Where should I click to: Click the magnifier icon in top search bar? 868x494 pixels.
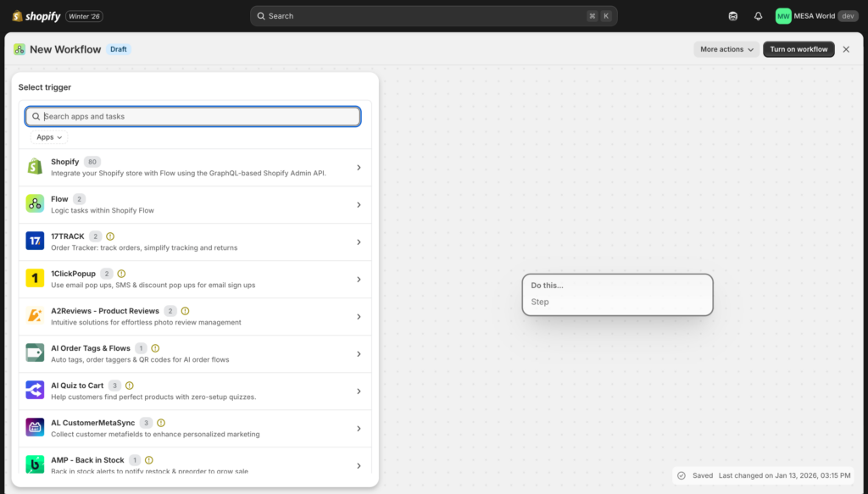coord(261,16)
